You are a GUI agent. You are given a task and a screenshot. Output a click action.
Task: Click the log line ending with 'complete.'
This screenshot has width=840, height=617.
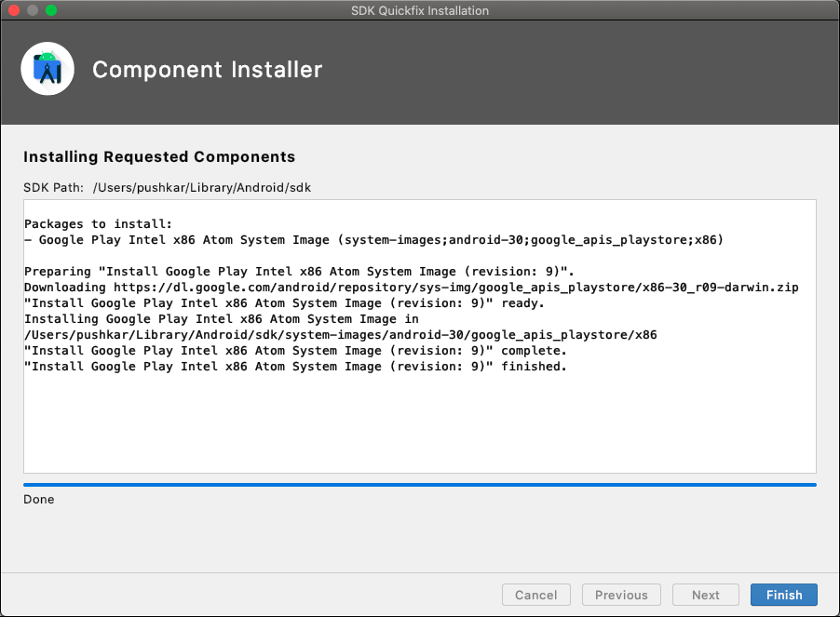296,351
